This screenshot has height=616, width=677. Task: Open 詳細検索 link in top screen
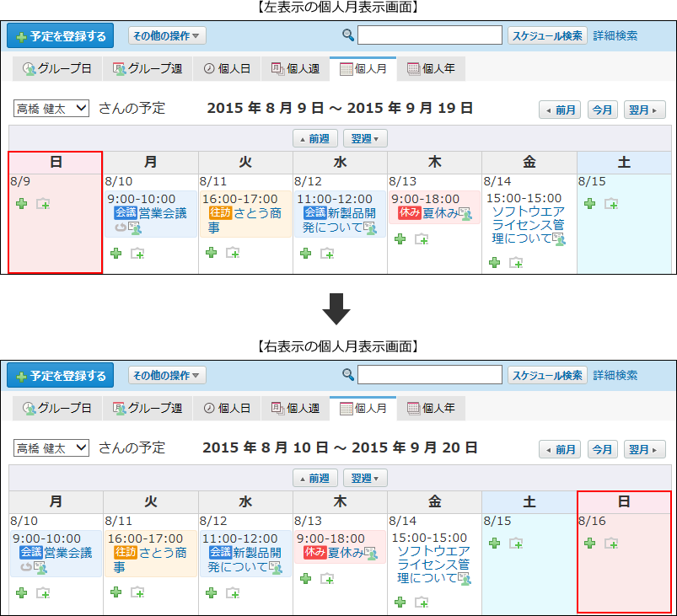click(615, 35)
